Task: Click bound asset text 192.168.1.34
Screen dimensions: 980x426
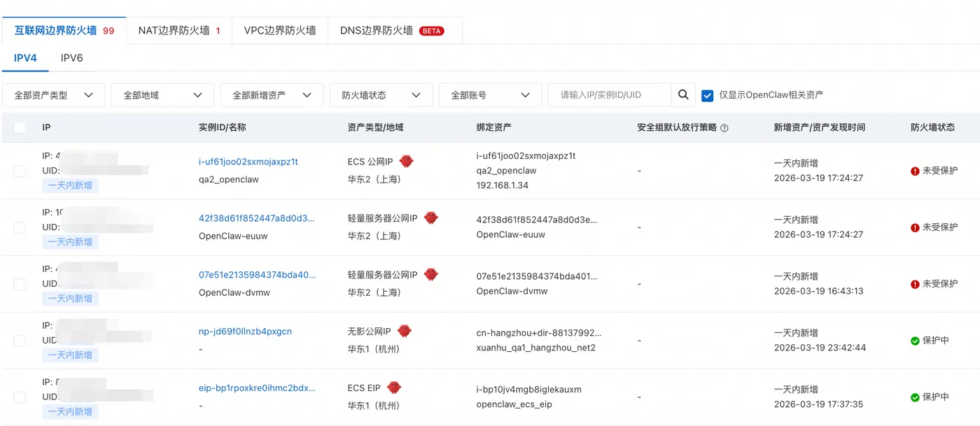Action: 503,185
